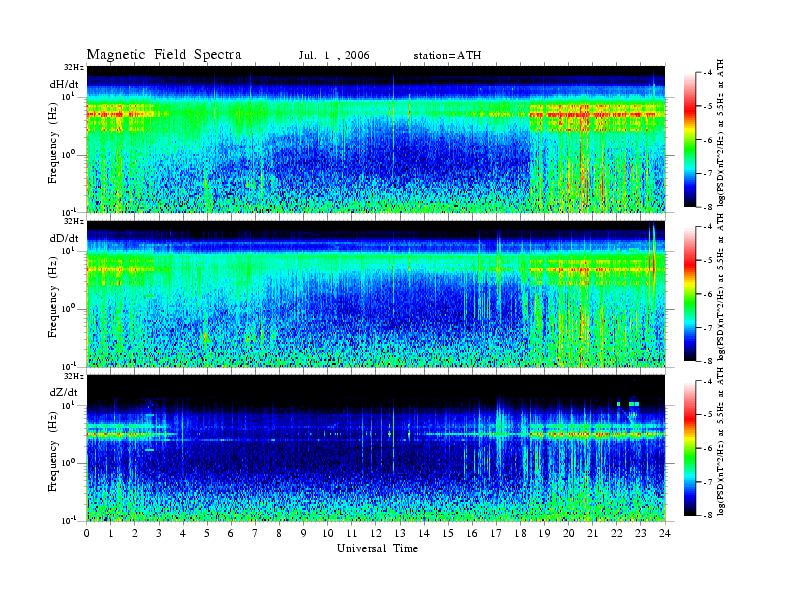Click hour "21" on the Universal Time axis
This screenshot has height=612, width=792.
point(593,533)
